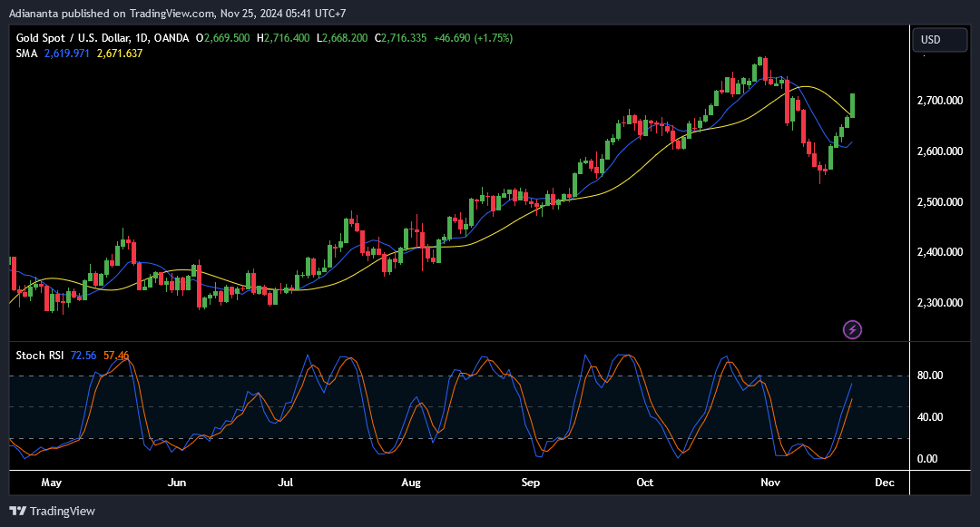980x527 pixels.
Task: Click the 2,700.000 price axis label
Action: pos(939,101)
